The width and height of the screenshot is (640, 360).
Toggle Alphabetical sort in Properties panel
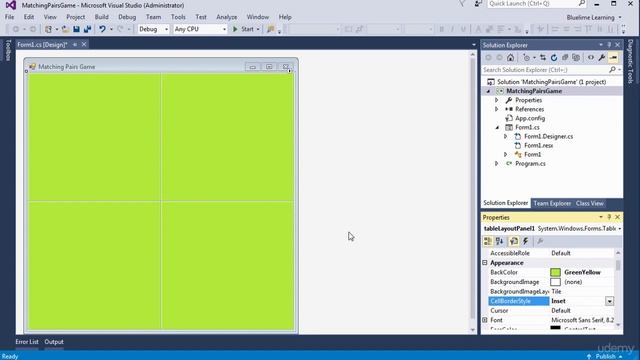499,241
